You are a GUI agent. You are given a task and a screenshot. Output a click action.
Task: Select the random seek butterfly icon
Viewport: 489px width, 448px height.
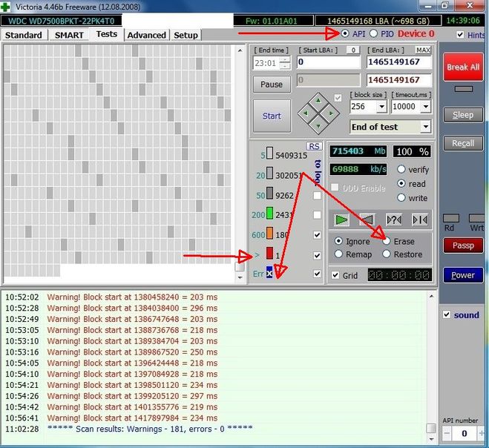[394, 220]
